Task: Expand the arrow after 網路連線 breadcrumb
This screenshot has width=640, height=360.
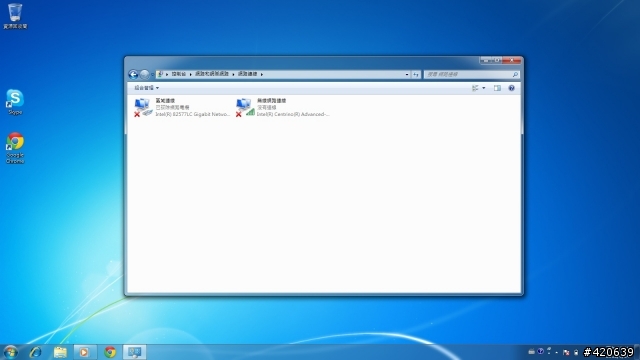Action: 262,74
